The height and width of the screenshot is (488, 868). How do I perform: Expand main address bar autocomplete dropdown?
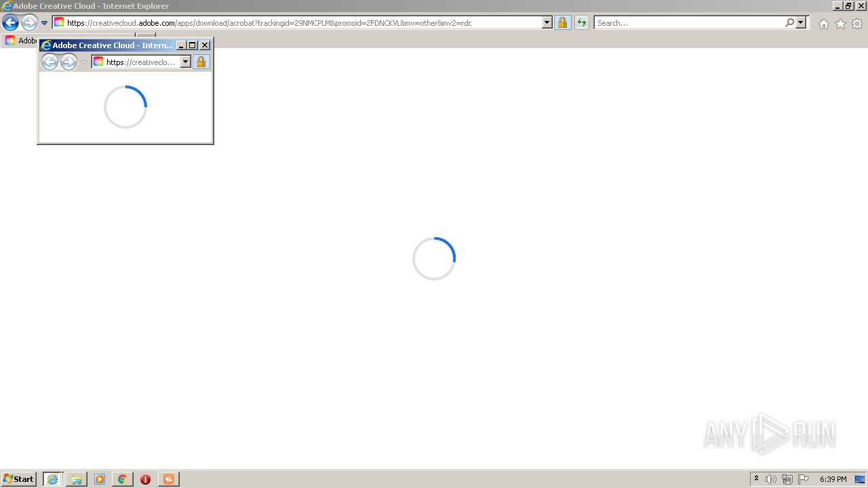pyautogui.click(x=547, y=23)
